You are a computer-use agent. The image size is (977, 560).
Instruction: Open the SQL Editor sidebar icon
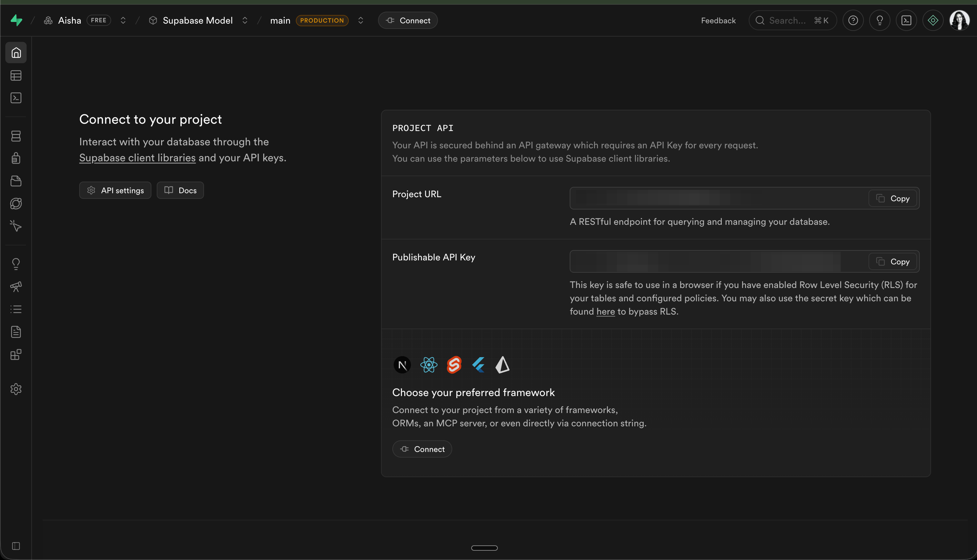tap(16, 98)
